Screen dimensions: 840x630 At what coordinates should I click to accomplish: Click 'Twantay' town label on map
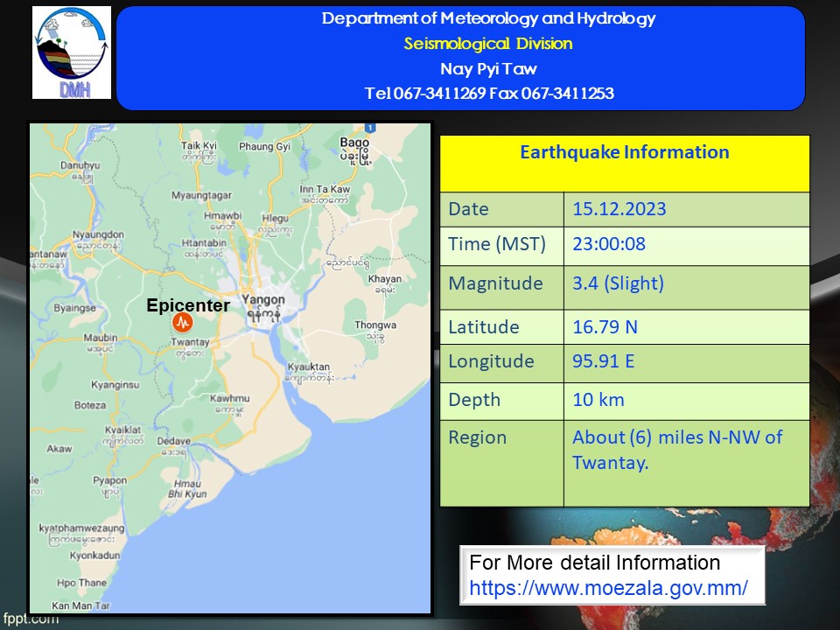(x=190, y=342)
